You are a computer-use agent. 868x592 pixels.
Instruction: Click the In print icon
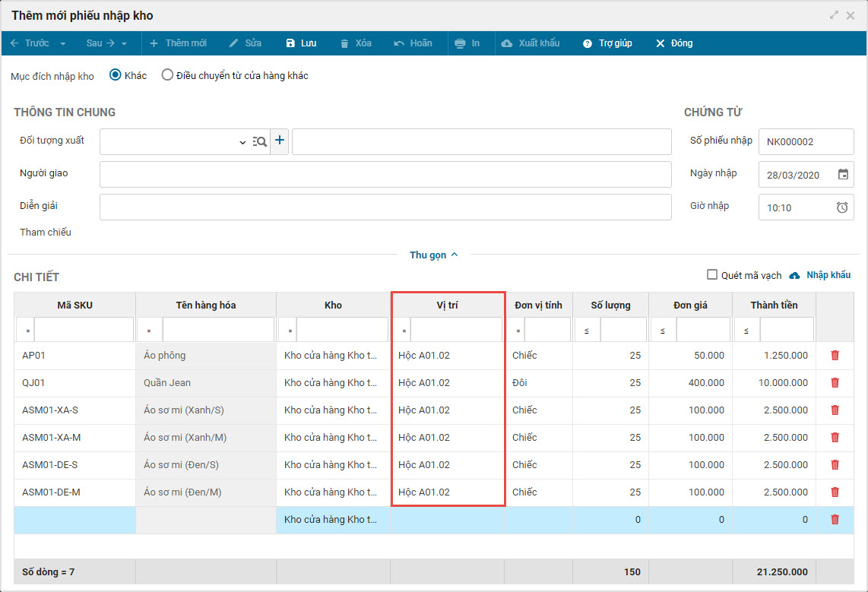(x=460, y=43)
